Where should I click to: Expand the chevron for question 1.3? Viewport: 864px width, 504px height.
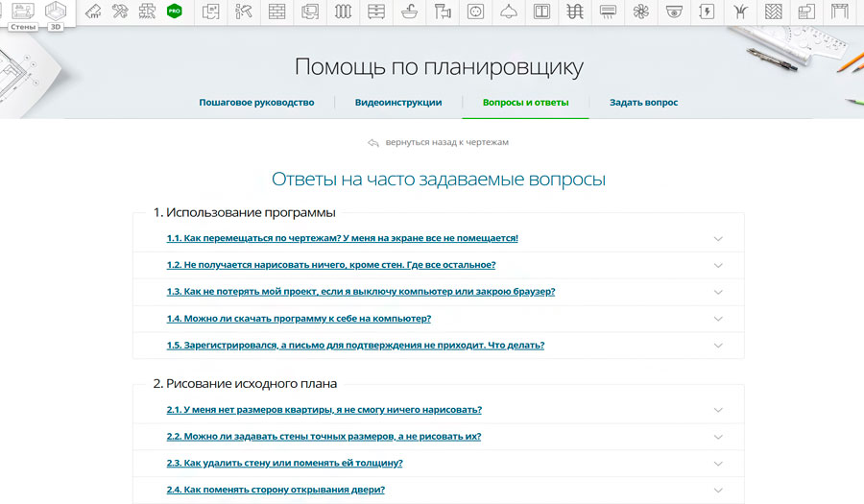coord(718,292)
